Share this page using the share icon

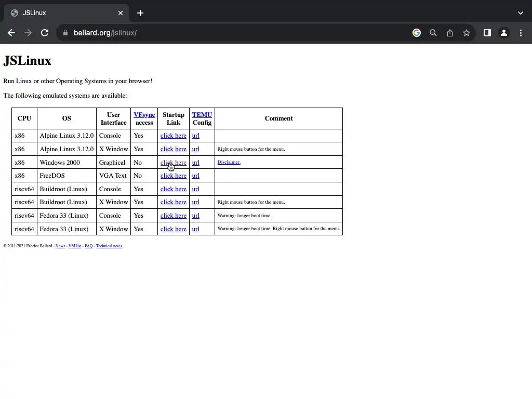450,33
